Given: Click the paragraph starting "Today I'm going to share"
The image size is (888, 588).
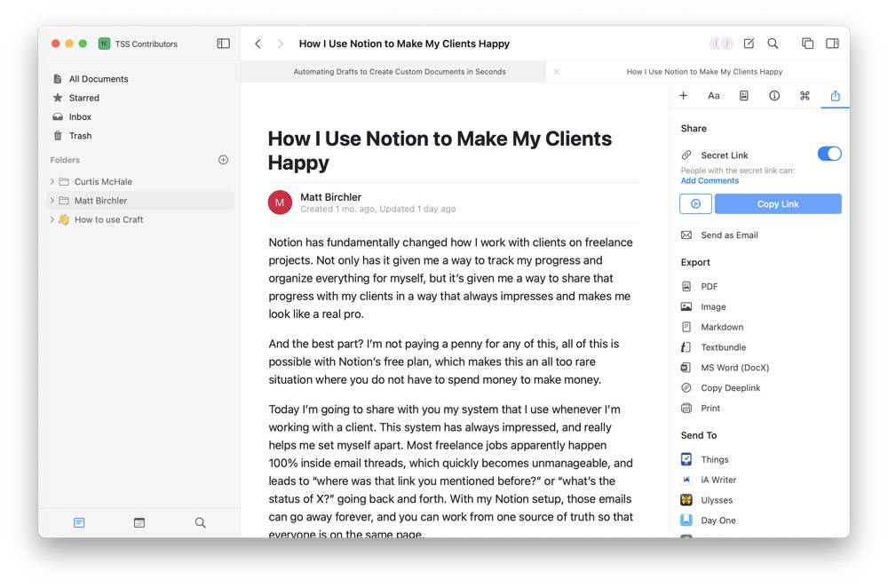Looking at the screenshot, I should (451, 472).
